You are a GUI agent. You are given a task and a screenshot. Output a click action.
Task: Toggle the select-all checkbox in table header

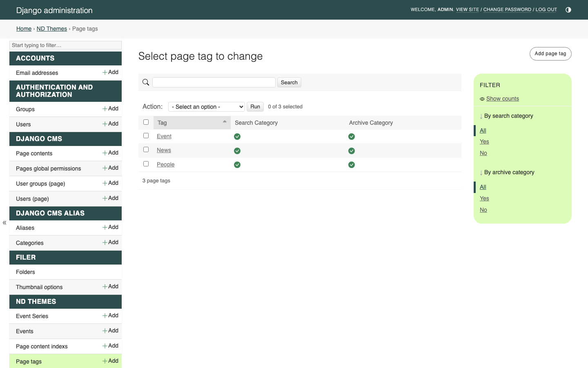pos(146,122)
